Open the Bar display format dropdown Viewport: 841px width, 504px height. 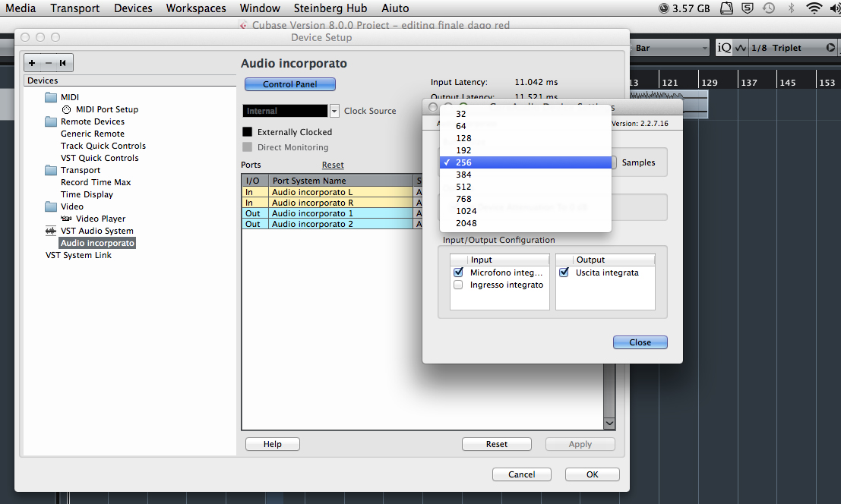(670, 48)
